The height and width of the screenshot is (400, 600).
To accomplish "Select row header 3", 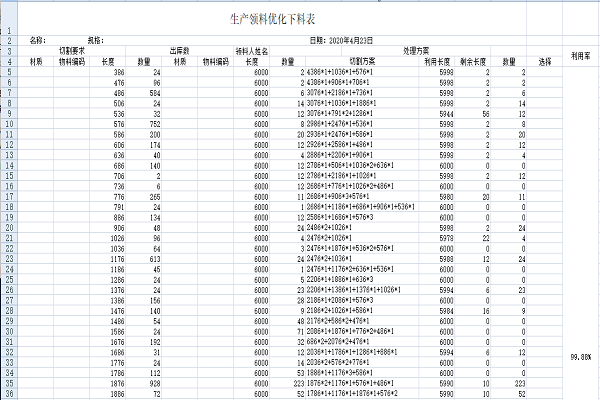I will pyautogui.click(x=9, y=51).
